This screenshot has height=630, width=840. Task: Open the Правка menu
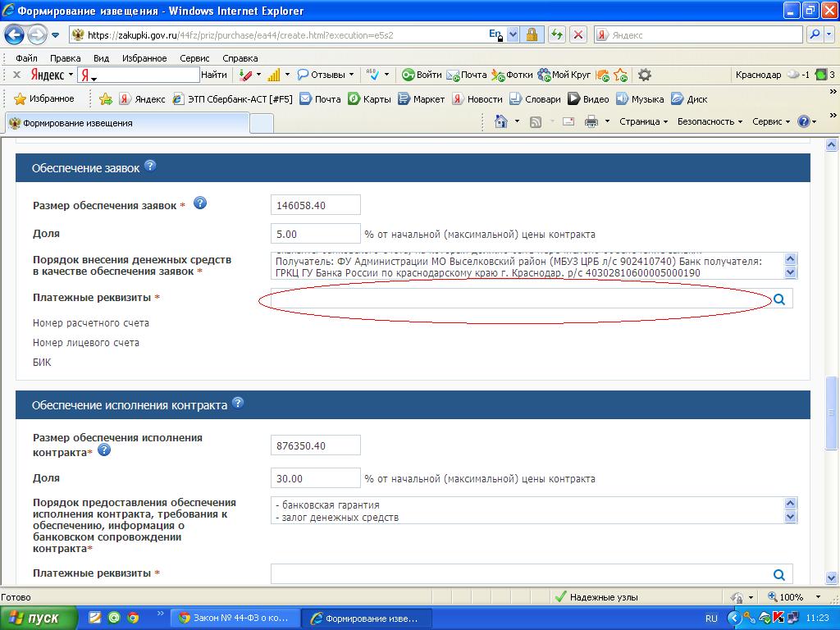pos(66,58)
